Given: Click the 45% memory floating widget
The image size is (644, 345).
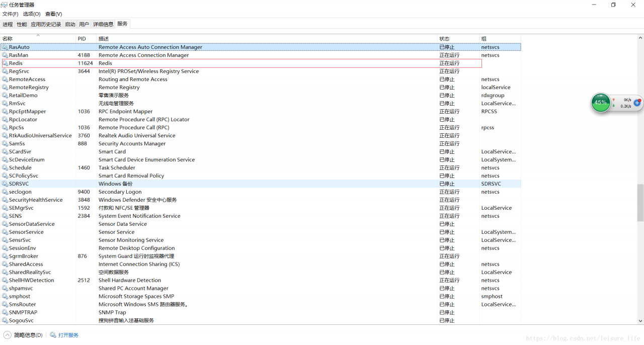Looking at the screenshot, I should pos(600,102).
